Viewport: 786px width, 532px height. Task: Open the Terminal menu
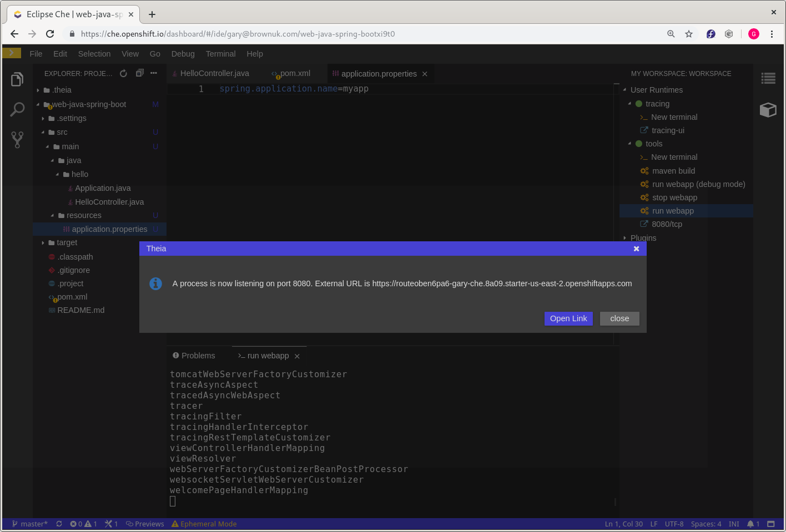click(220, 54)
